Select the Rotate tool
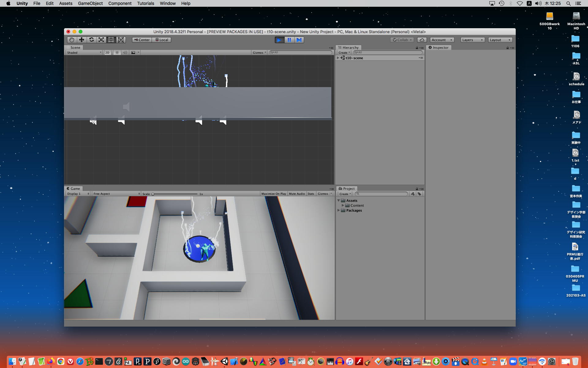This screenshot has width=588, height=368. 91,40
